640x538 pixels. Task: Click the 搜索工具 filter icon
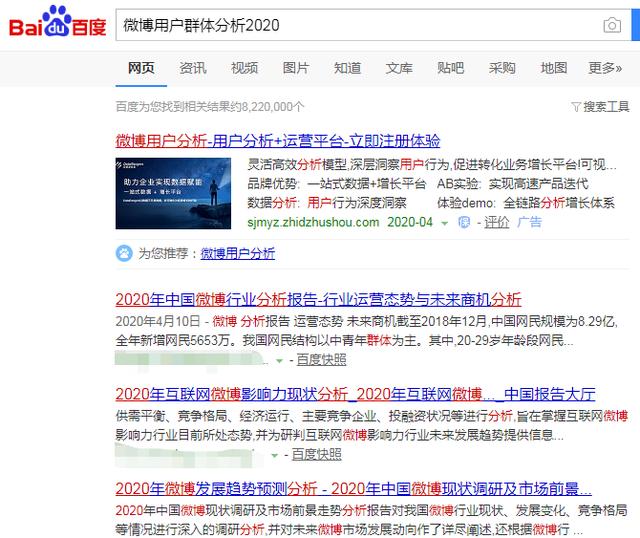pyautogui.click(x=575, y=106)
